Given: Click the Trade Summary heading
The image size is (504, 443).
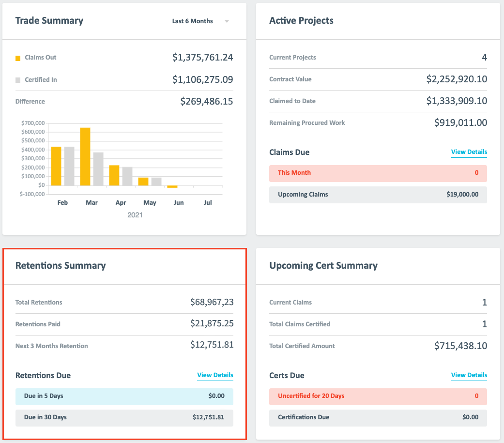Looking at the screenshot, I should pos(49,20).
